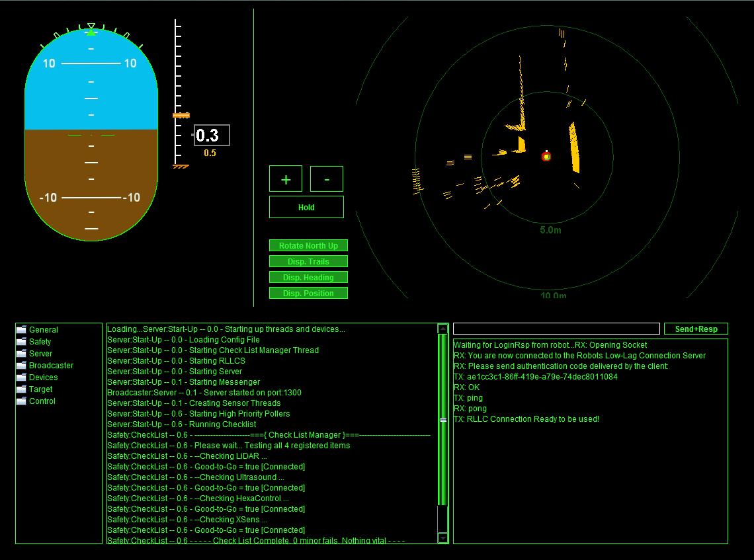The image size is (754, 560).
Task: Click the Control folder icon
Action: pyautogui.click(x=21, y=401)
